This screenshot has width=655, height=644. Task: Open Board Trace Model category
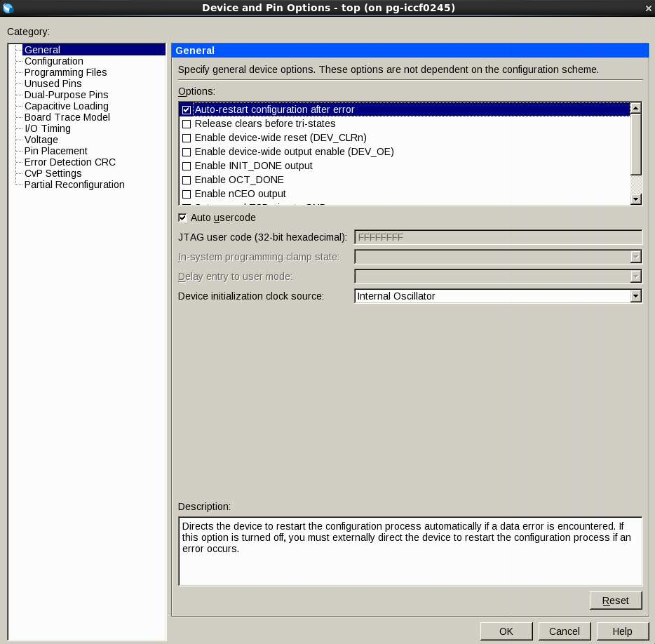coord(67,117)
